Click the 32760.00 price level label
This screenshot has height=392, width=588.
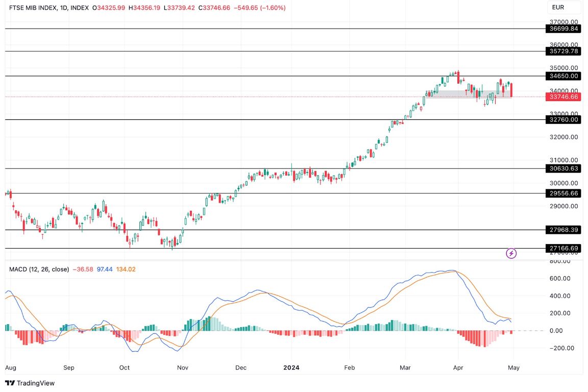[563, 119]
